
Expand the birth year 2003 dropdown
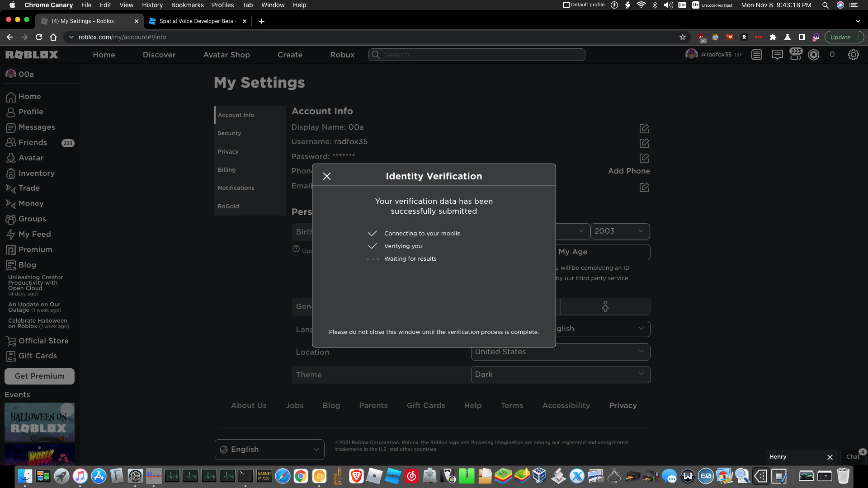pos(620,231)
